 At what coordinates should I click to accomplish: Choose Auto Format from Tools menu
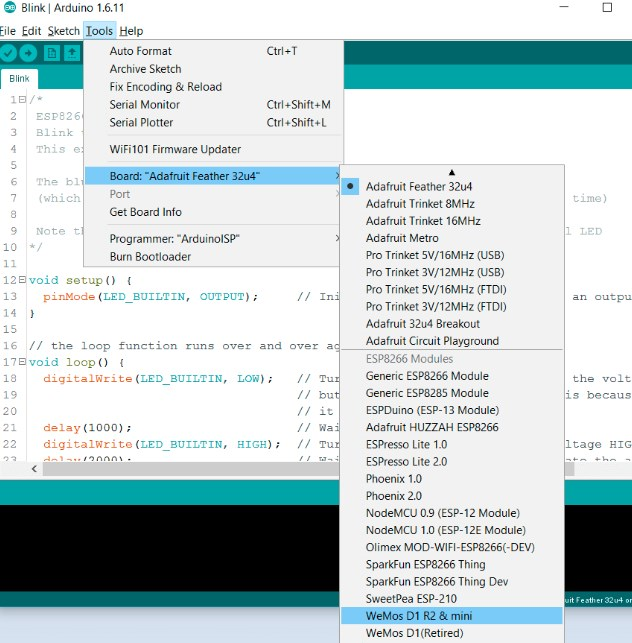coord(214,51)
